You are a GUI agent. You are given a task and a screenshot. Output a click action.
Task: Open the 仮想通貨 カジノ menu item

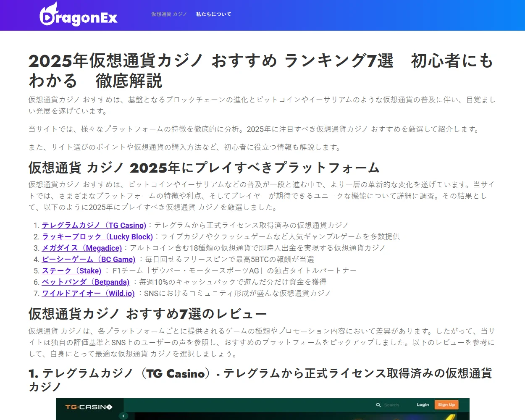(169, 14)
